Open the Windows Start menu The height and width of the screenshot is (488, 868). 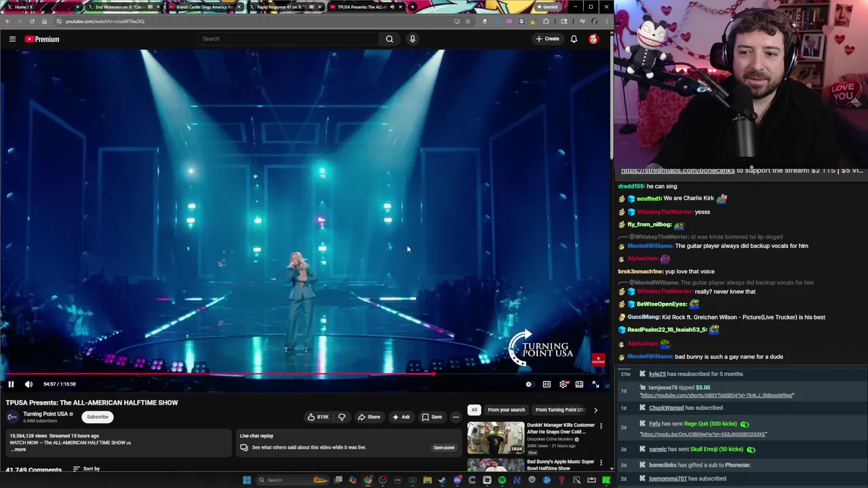tap(247, 480)
